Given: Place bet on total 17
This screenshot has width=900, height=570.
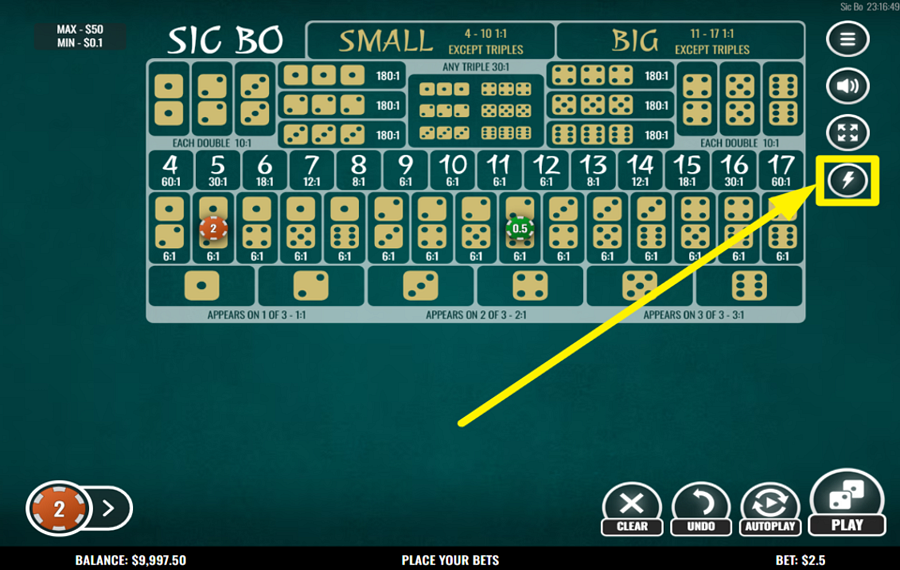Looking at the screenshot, I should (x=781, y=170).
